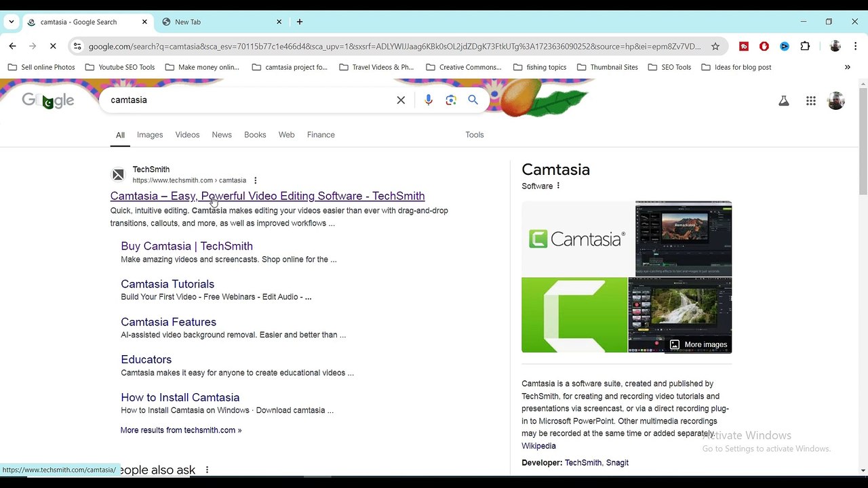
Task: Open the Google apps grid
Action: pyautogui.click(x=810, y=101)
